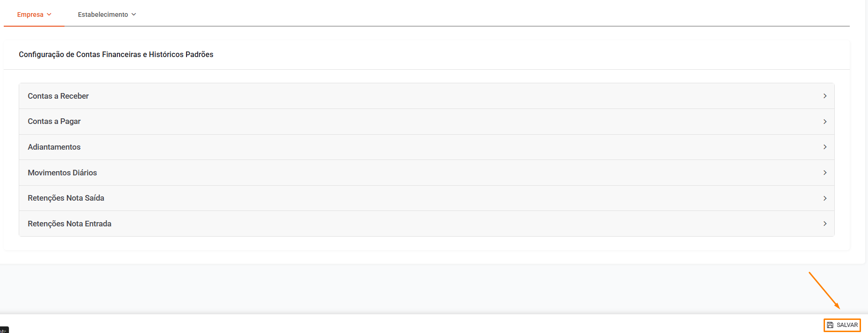Click the chevron arrow on Adiantamentos row
Screen dimensions: 868x333
tap(825, 147)
